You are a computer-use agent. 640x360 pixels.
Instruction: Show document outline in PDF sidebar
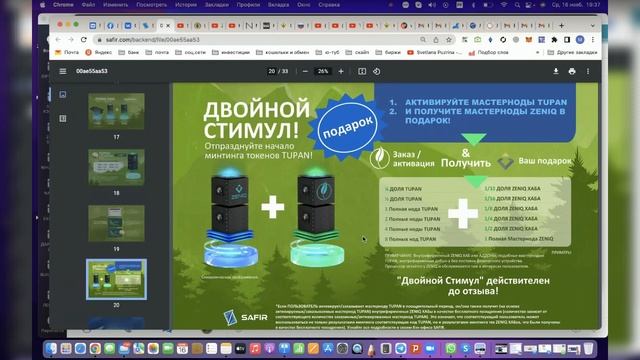pos(62,118)
